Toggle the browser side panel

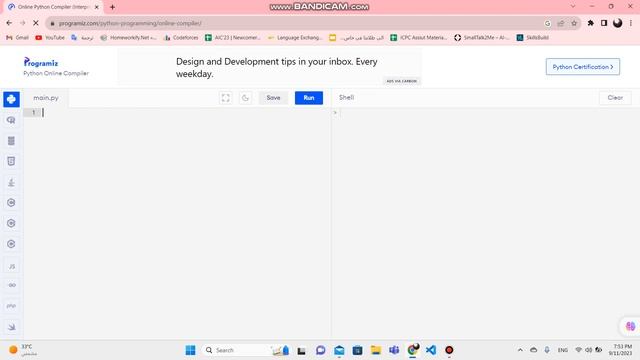(x=604, y=23)
